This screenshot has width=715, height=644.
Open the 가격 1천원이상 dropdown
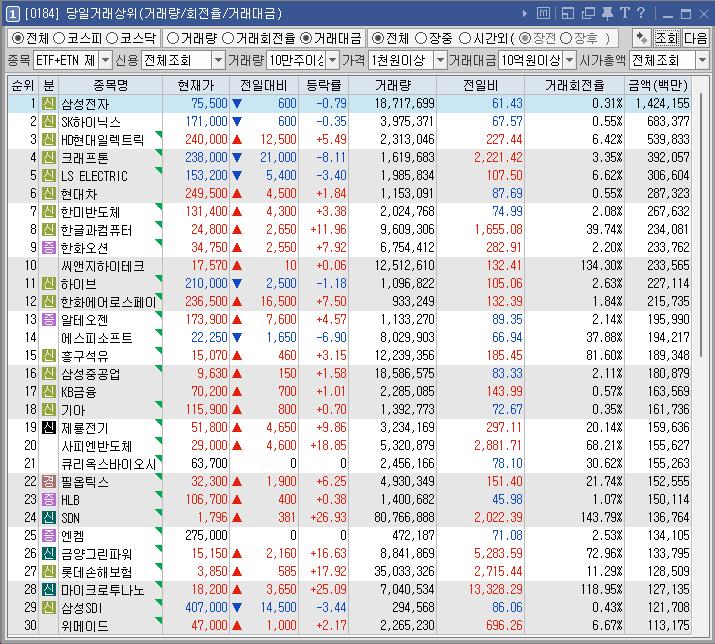(x=440, y=60)
